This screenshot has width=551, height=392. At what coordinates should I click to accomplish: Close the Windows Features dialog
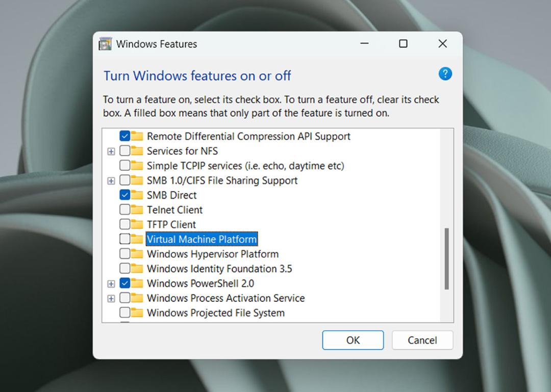click(x=443, y=43)
